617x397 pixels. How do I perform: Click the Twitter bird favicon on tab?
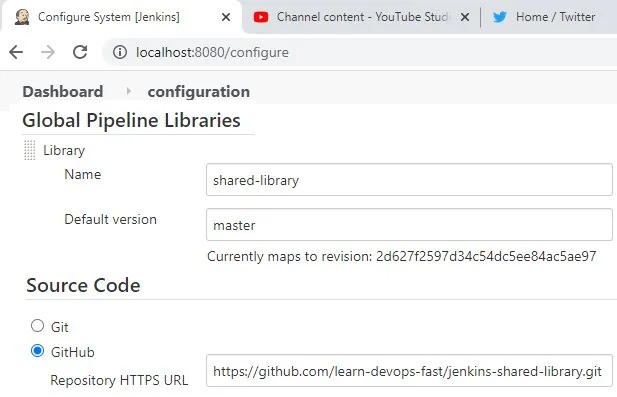[500, 17]
